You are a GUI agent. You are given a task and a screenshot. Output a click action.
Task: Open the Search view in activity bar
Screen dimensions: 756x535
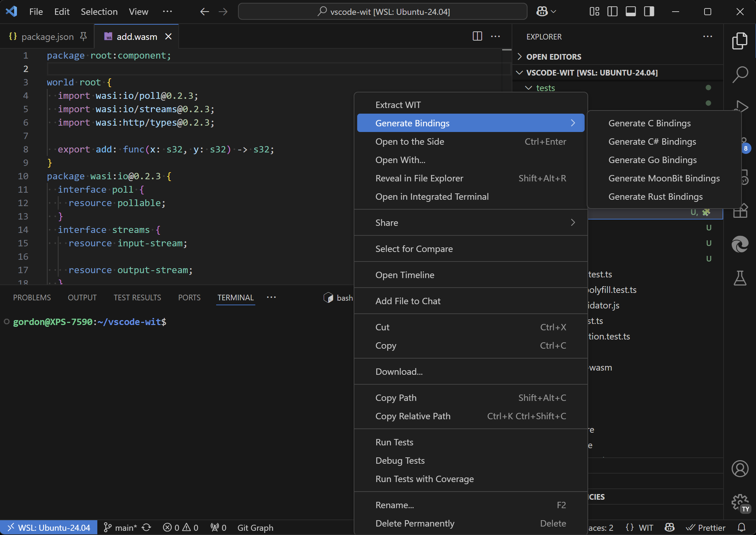click(x=740, y=74)
